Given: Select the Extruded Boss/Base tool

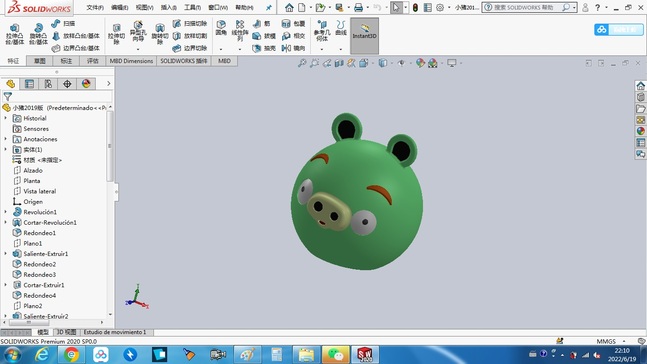Looking at the screenshot, I should [x=14, y=34].
